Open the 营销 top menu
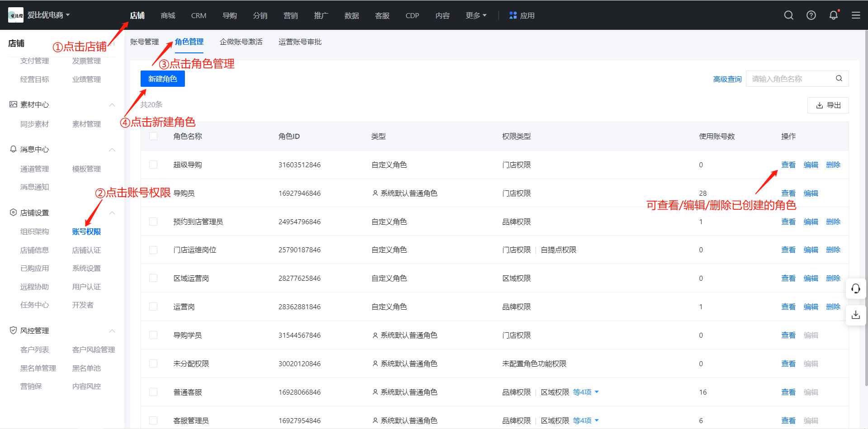This screenshot has width=868, height=429. [291, 15]
